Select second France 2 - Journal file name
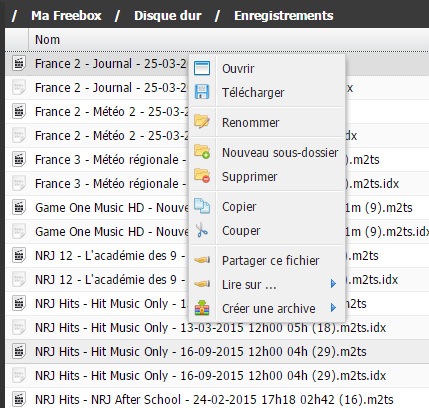 (112, 87)
